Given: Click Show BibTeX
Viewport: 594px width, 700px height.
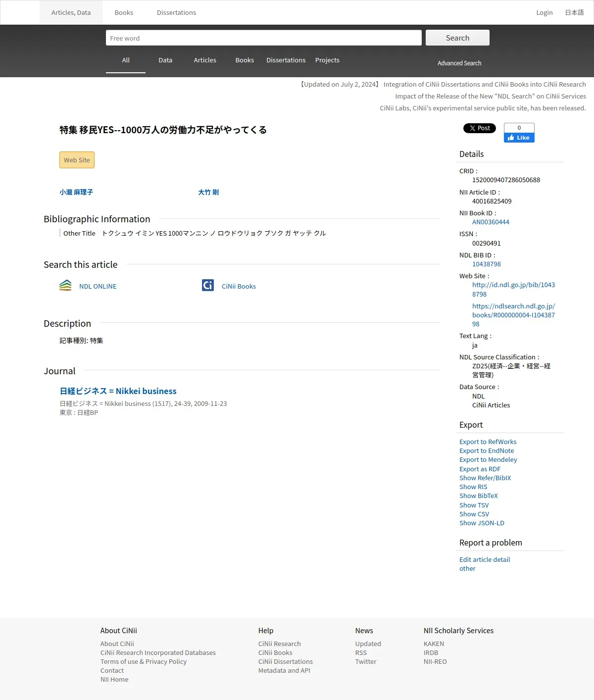Looking at the screenshot, I should tap(479, 496).
